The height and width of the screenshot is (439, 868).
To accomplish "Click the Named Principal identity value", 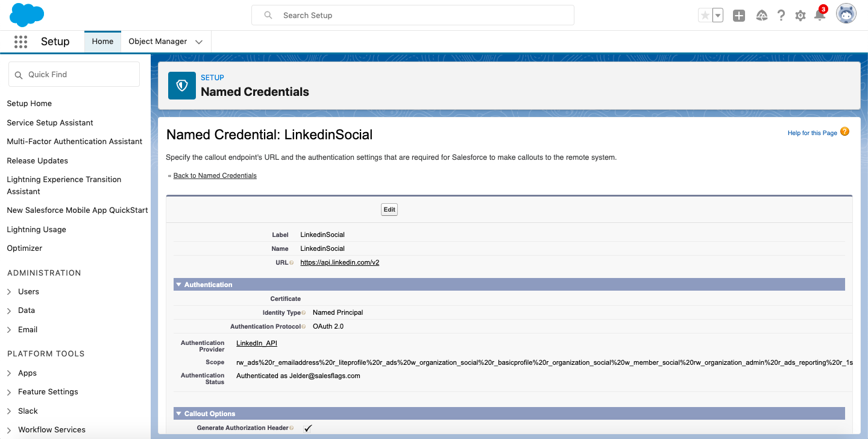I will point(338,313).
